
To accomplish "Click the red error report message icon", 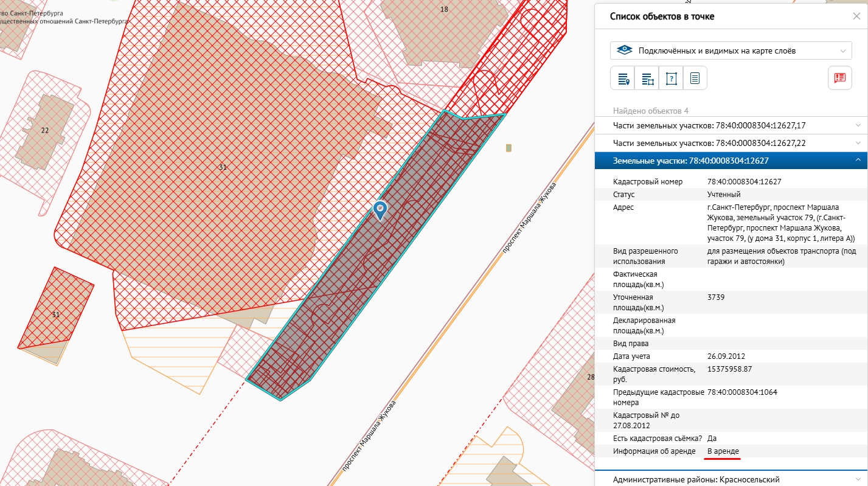I will [840, 78].
